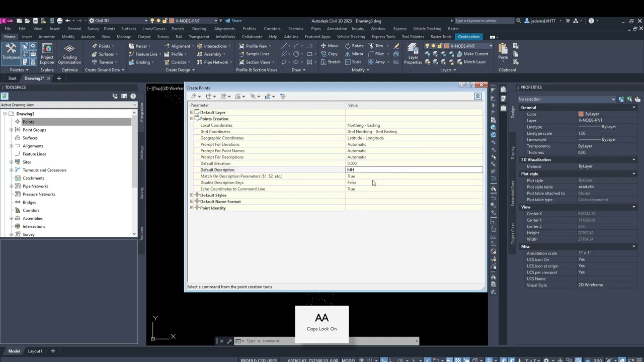The image size is (644, 362).
Task: Click the Import Points icon in Create Points
Action: [282, 96]
